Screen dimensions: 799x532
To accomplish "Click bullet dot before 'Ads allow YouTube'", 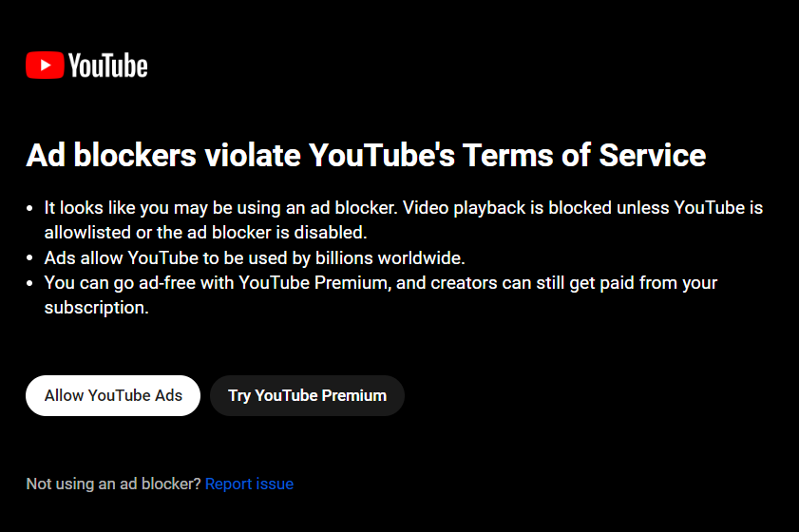I will click(29, 258).
